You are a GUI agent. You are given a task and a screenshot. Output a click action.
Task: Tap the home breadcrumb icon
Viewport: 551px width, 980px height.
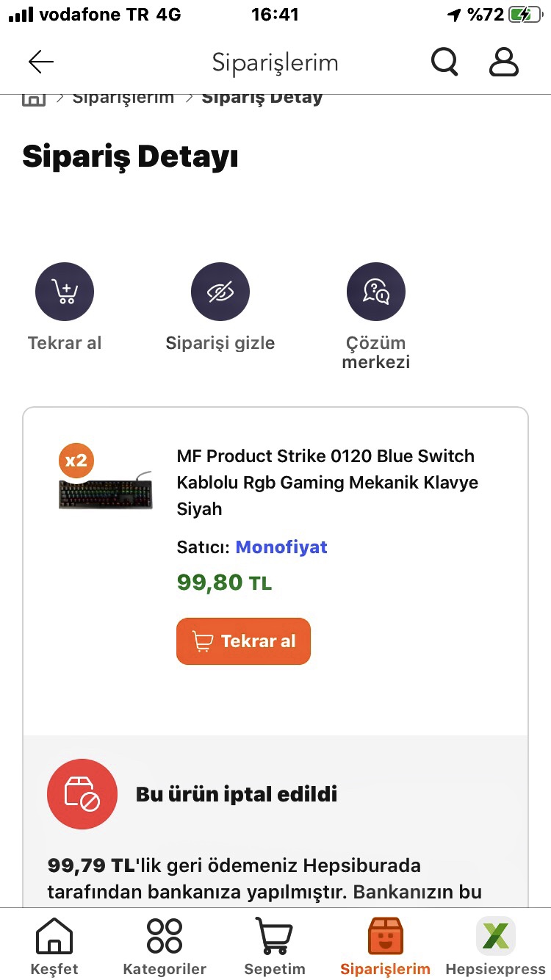click(34, 98)
